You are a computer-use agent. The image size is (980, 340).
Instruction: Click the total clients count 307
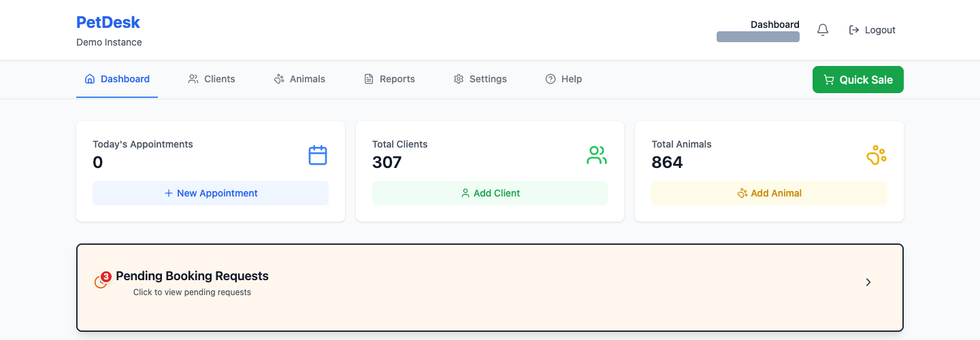[x=387, y=163]
